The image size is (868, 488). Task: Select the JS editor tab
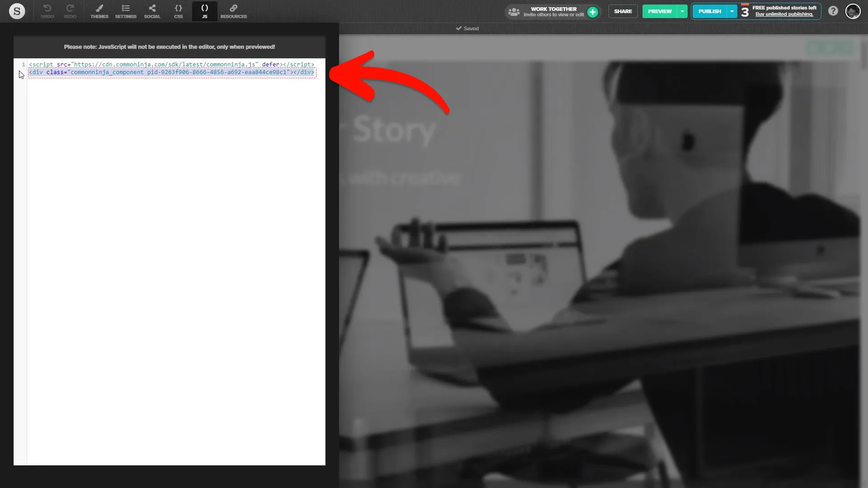click(205, 11)
